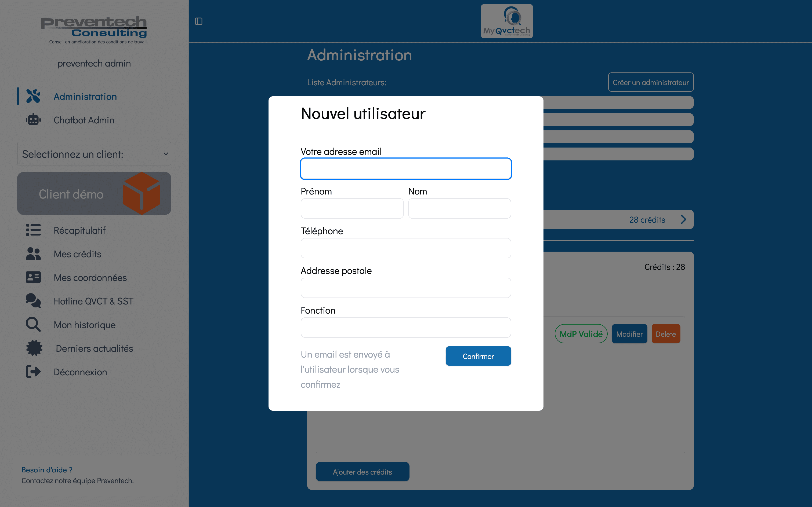Click the Mon historique magnifier icon

coord(33,325)
